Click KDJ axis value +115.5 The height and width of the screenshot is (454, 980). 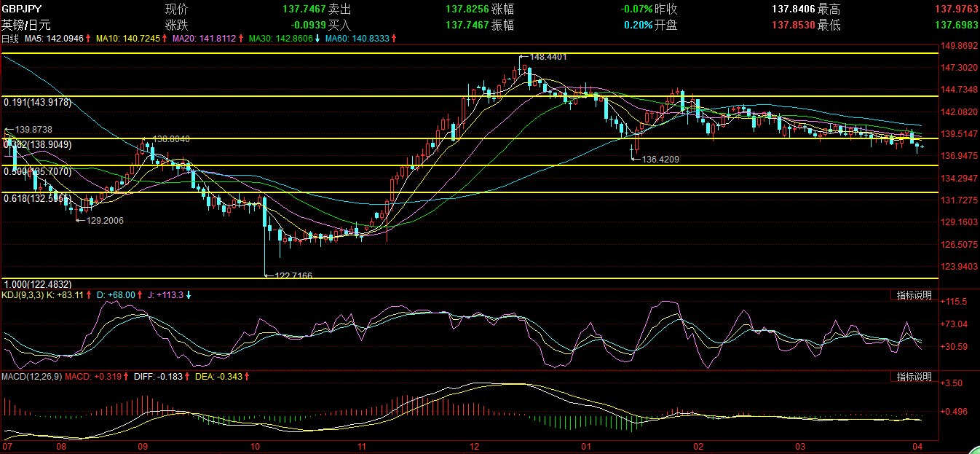pyautogui.click(x=955, y=301)
